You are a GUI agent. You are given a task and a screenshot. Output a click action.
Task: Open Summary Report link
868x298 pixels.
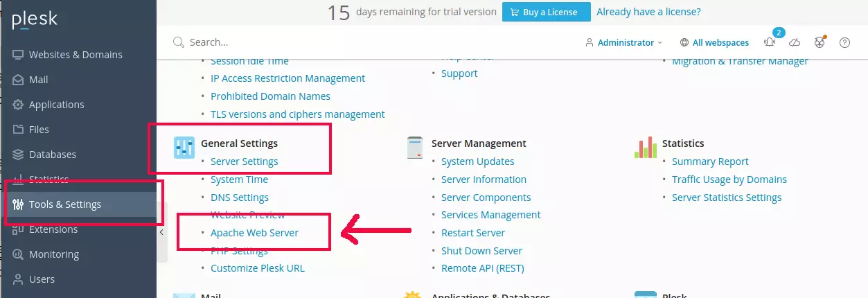tap(710, 161)
